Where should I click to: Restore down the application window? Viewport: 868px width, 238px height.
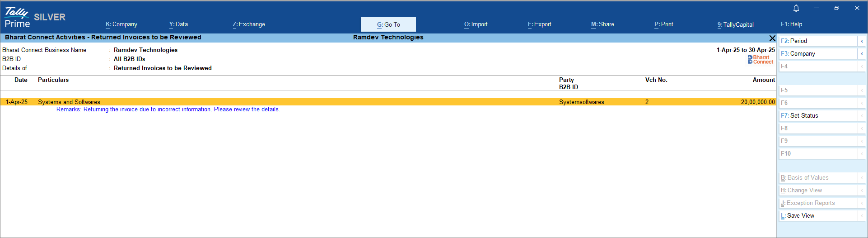coord(836,8)
